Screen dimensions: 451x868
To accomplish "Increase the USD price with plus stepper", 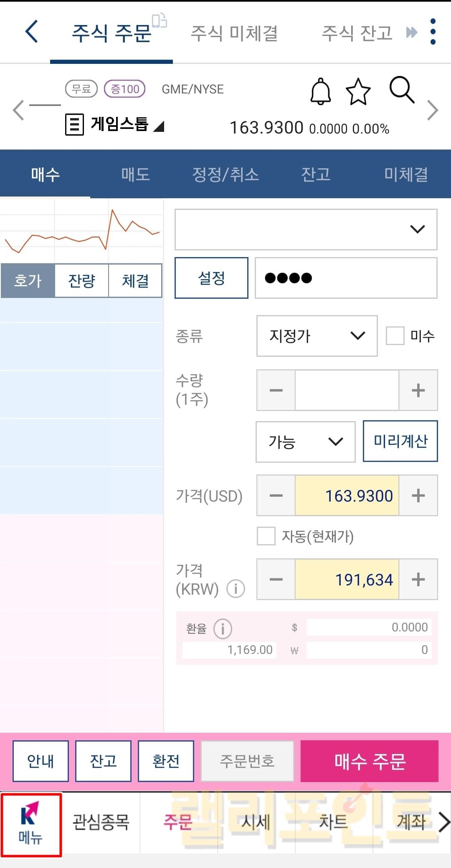I will (418, 496).
